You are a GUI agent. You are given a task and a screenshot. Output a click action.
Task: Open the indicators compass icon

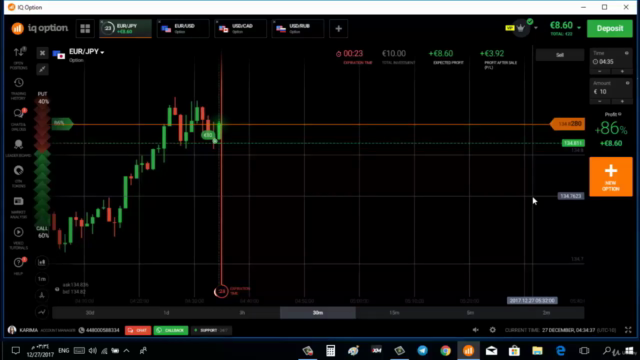42,295
